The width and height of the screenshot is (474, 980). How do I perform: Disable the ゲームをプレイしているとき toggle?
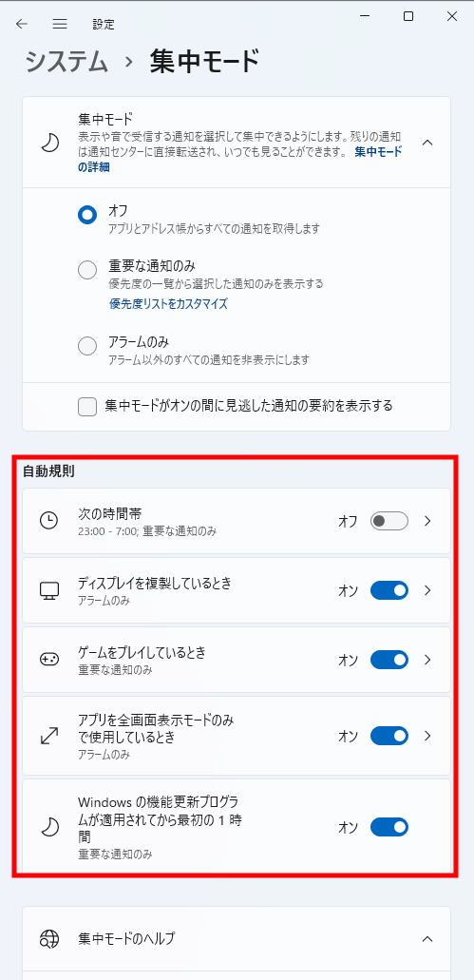pyautogui.click(x=389, y=660)
